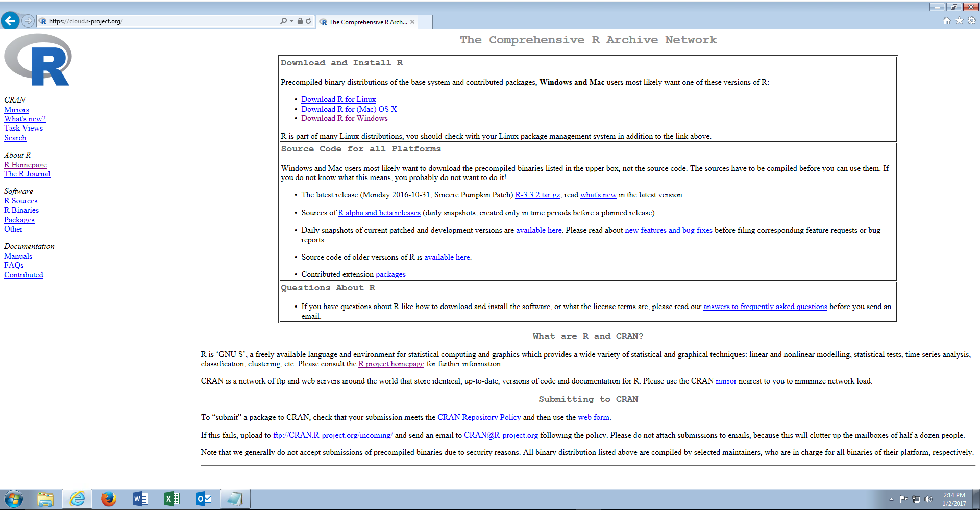Close the Comprehensive R Archive tab
This screenshot has width=980, height=510.
click(x=412, y=22)
